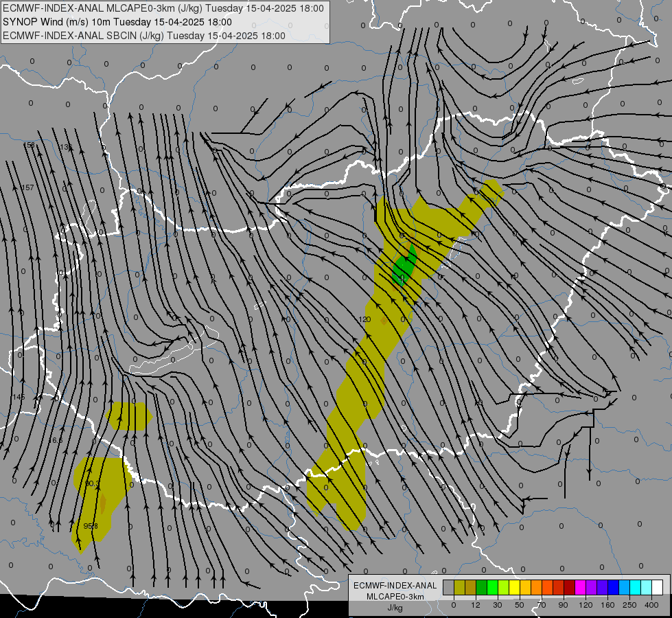Click the map value '16.6'
Screen dimensions: 672x618
56,440
